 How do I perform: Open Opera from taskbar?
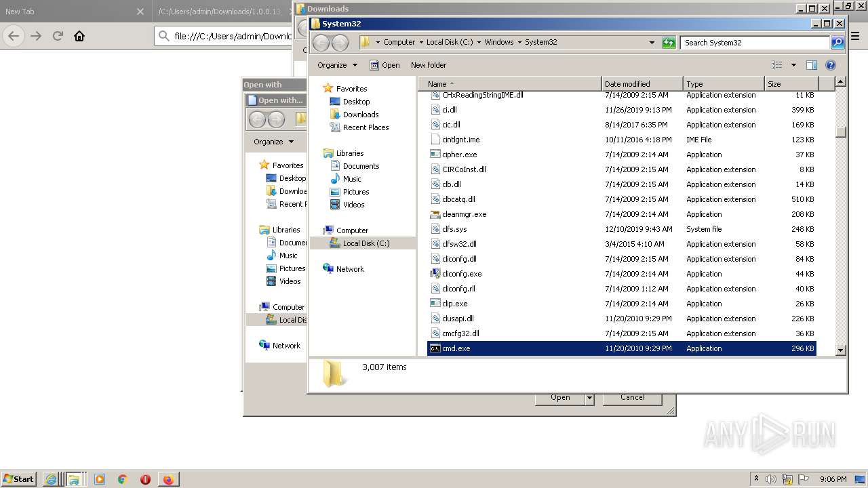coord(145,479)
